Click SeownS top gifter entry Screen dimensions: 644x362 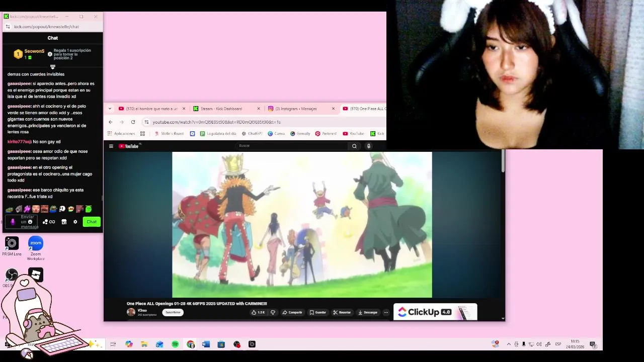point(29,54)
